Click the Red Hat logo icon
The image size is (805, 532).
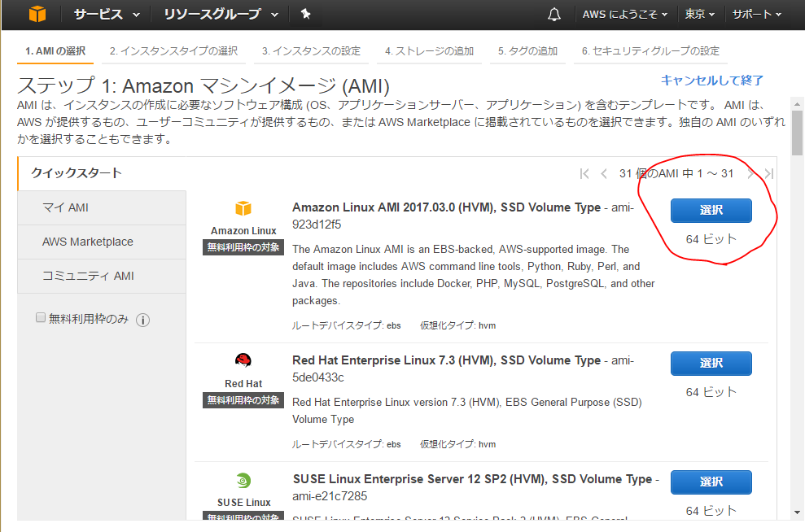[243, 360]
